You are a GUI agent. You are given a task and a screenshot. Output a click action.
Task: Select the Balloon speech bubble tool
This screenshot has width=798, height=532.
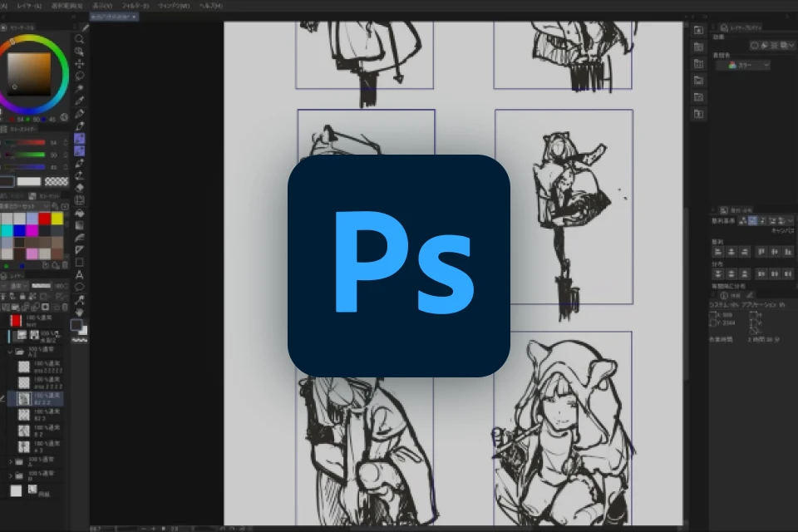coord(80,287)
